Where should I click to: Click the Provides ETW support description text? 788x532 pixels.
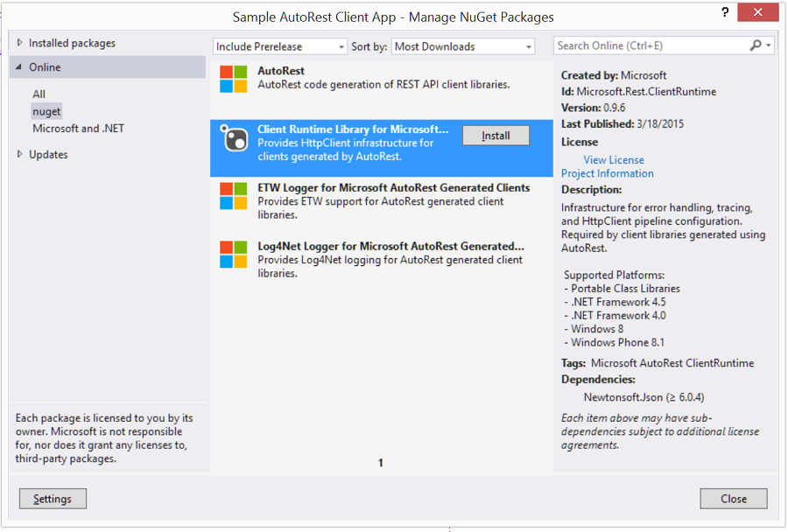(x=381, y=208)
